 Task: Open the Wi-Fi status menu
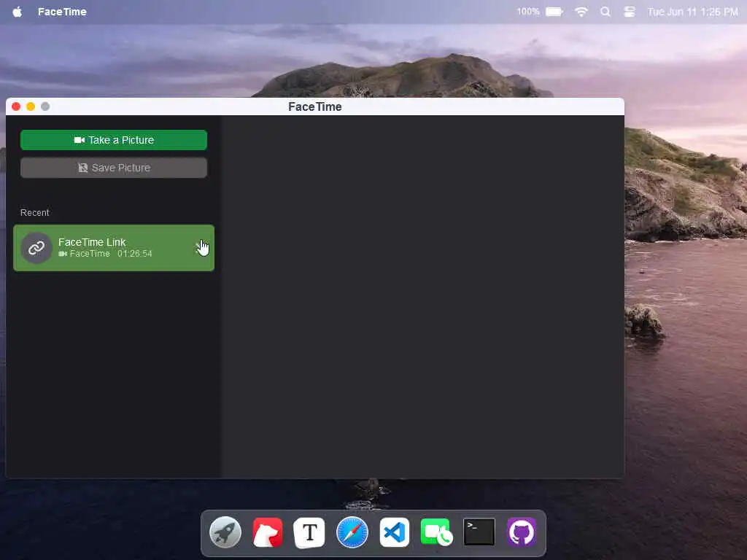tap(581, 12)
